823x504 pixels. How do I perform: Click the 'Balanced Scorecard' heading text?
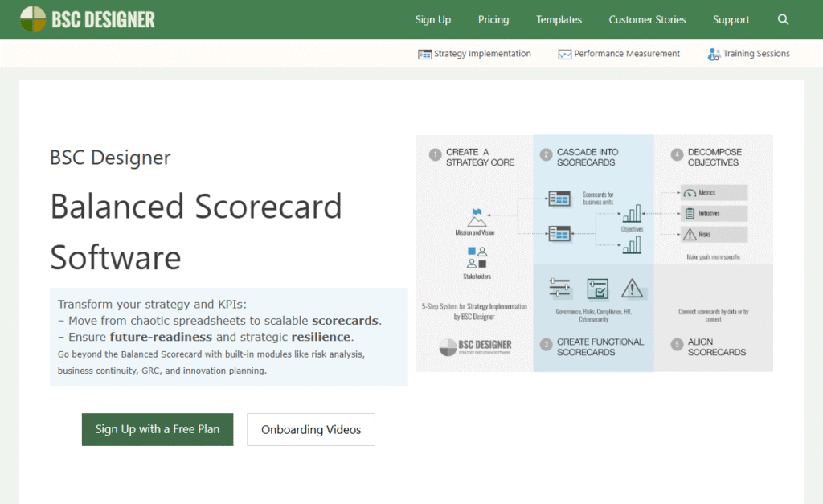pos(196,206)
